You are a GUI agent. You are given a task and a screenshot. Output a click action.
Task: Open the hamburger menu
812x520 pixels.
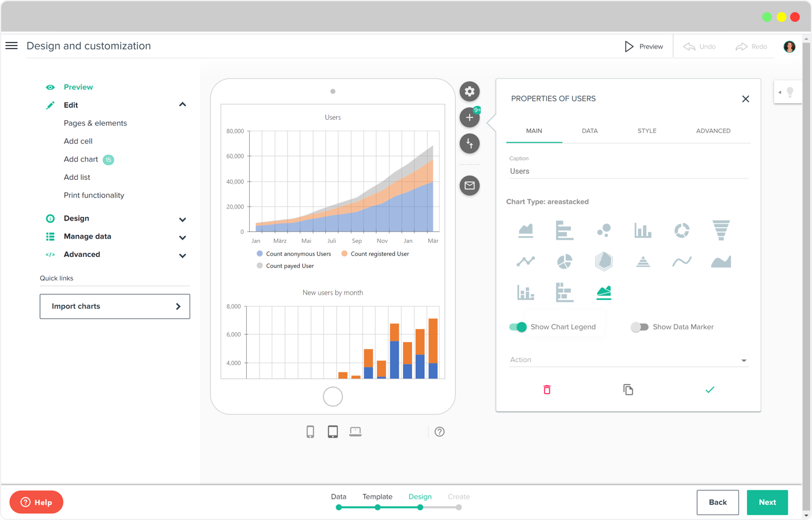[x=12, y=46]
